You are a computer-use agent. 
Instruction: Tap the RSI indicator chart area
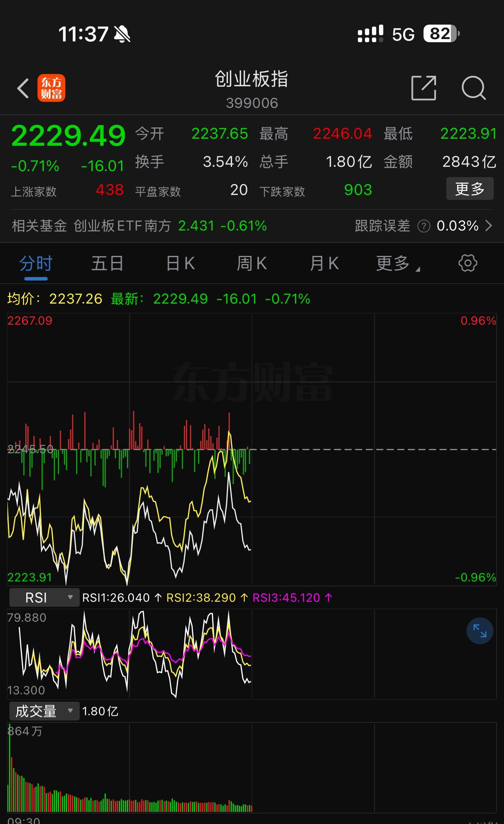pos(252,654)
